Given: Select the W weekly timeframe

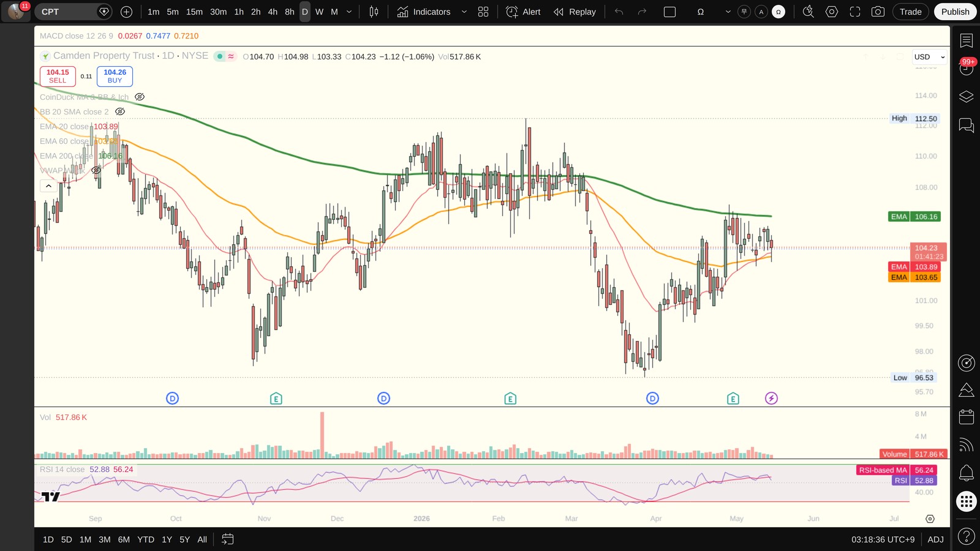Looking at the screenshot, I should point(319,12).
